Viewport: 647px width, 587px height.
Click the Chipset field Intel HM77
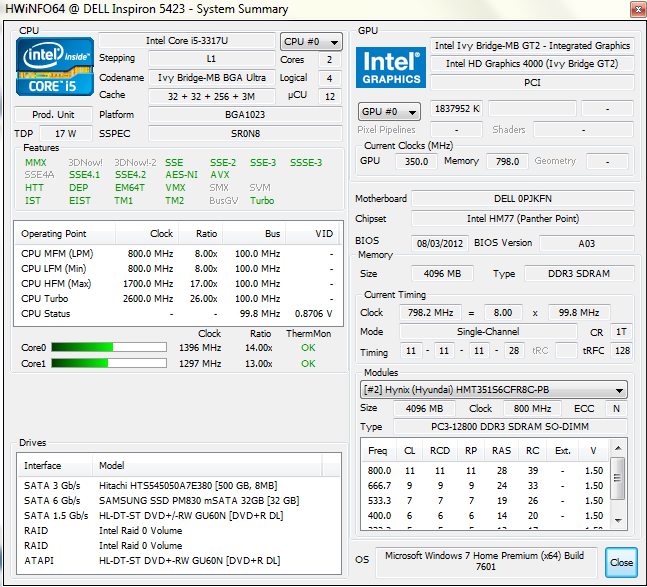tap(523, 218)
